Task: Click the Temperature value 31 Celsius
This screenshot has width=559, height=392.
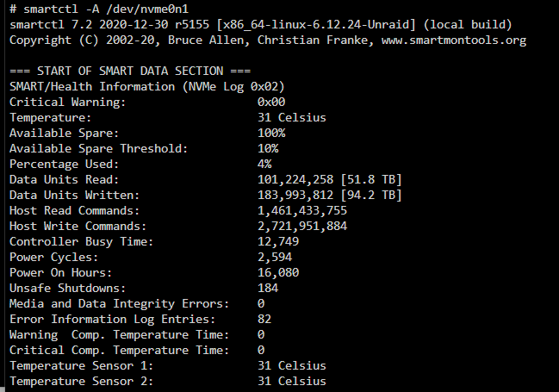Action: (292, 117)
